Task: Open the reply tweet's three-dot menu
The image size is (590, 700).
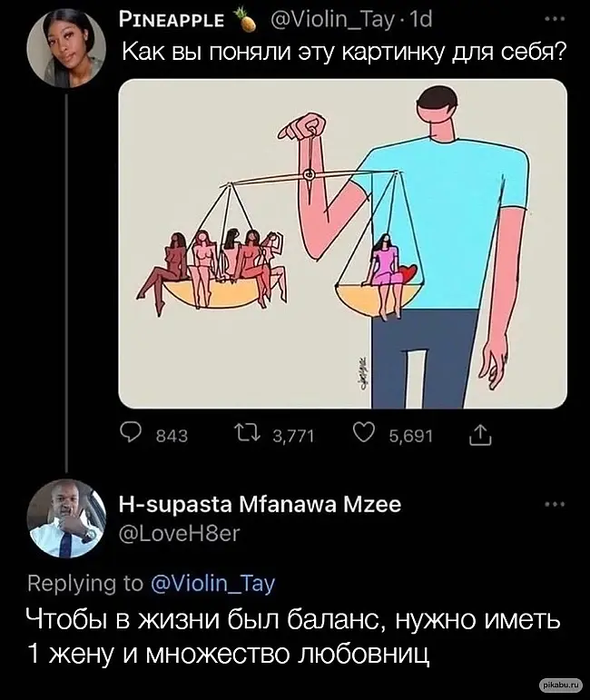Action: (x=556, y=505)
